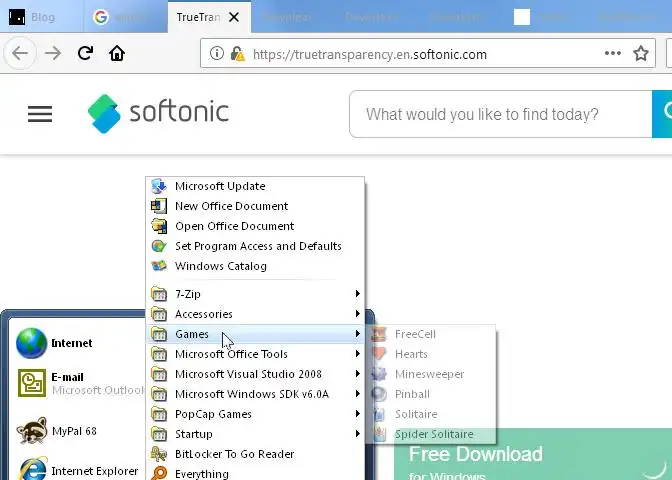
Task: Go to the browser home page
Action: [117, 53]
